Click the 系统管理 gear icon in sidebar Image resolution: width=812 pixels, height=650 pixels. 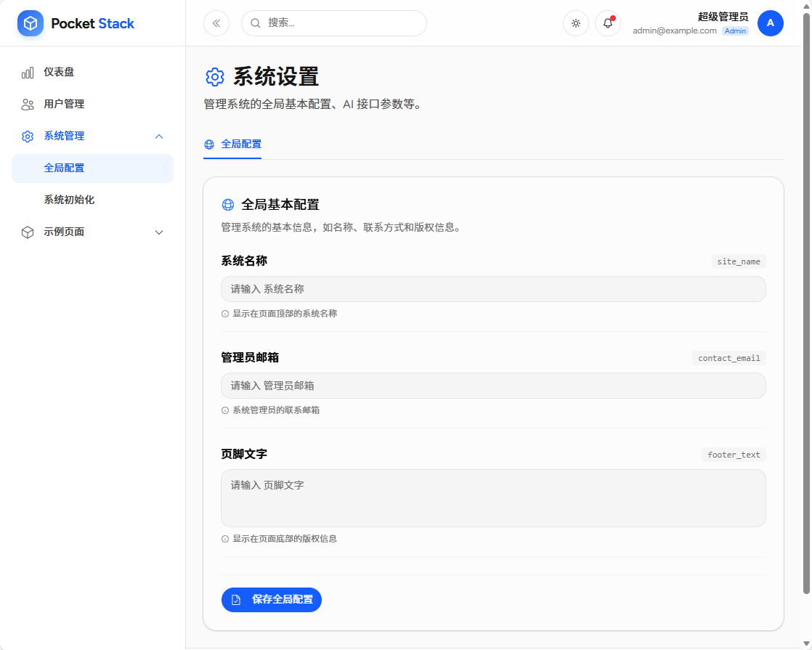click(x=27, y=136)
